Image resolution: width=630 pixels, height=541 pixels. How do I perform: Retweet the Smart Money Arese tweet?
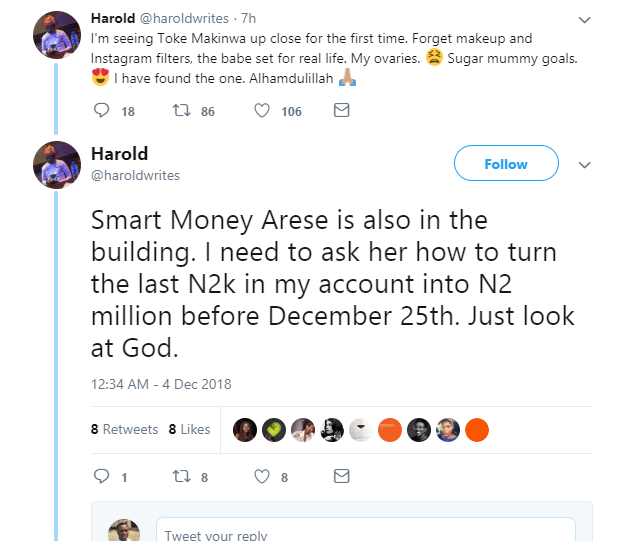coord(182,476)
